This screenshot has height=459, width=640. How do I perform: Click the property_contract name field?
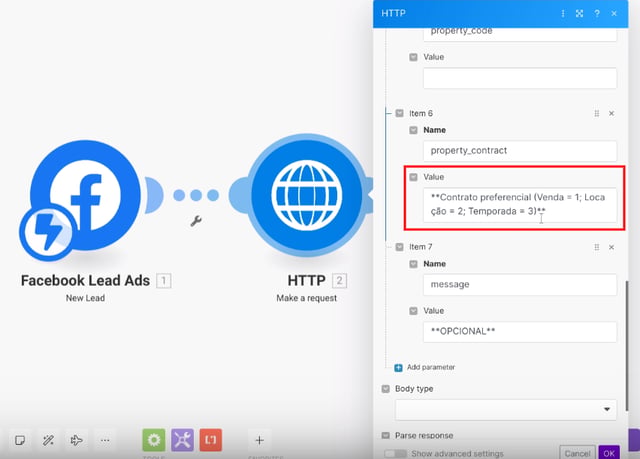pyautogui.click(x=520, y=151)
